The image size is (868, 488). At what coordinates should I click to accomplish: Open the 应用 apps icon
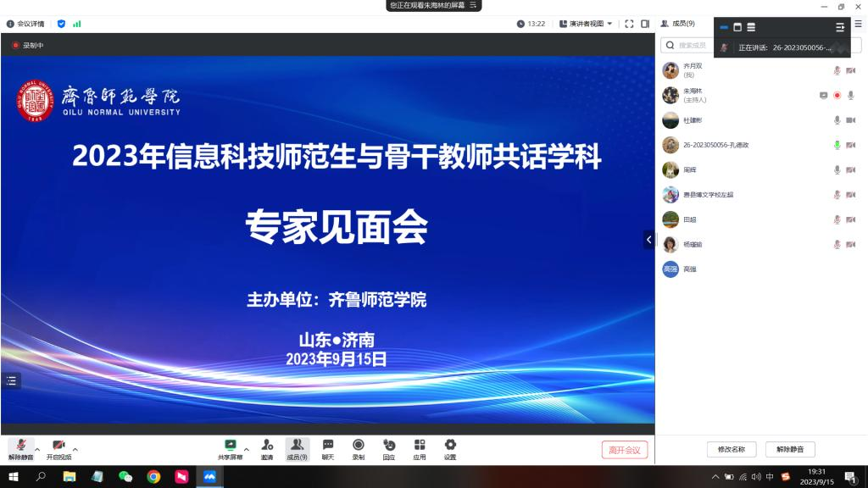419,445
